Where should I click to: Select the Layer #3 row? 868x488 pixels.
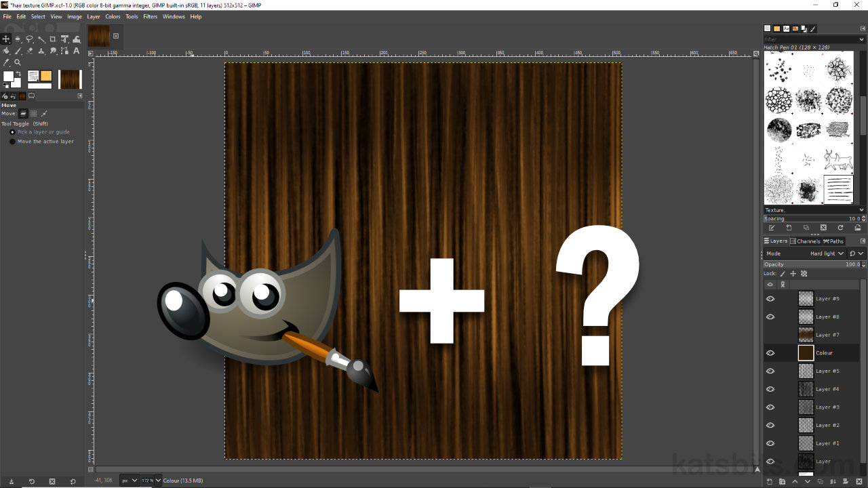(812, 407)
